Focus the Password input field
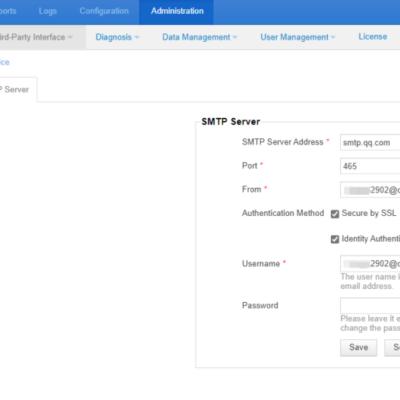 tap(370, 305)
